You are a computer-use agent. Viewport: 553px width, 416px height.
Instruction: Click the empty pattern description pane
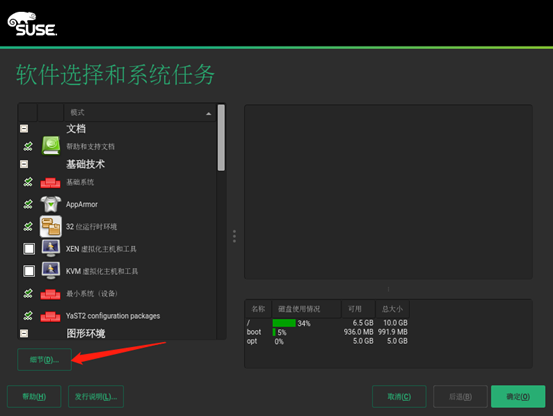pos(388,192)
